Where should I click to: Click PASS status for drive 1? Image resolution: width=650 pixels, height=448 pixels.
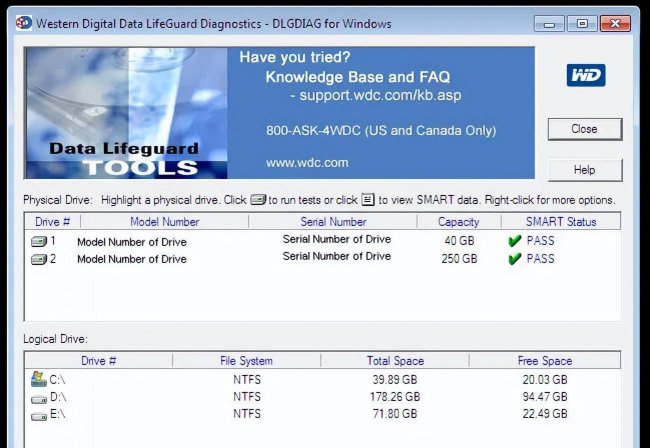pyautogui.click(x=540, y=241)
